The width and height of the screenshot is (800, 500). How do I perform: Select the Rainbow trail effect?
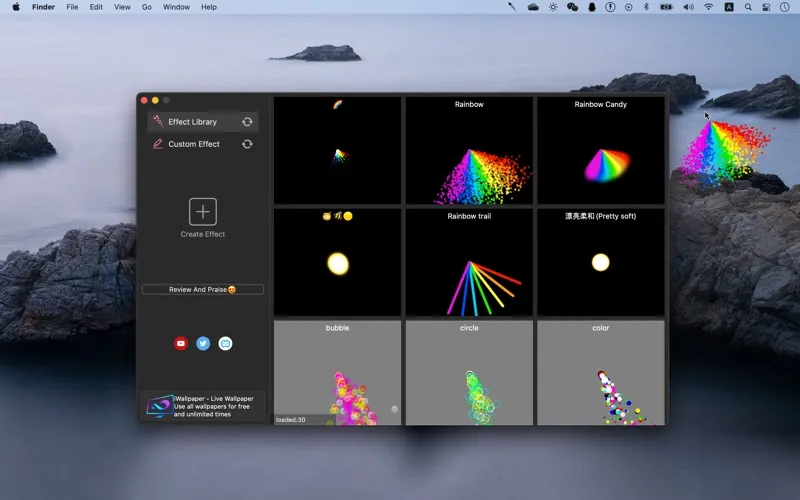coord(469,262)
